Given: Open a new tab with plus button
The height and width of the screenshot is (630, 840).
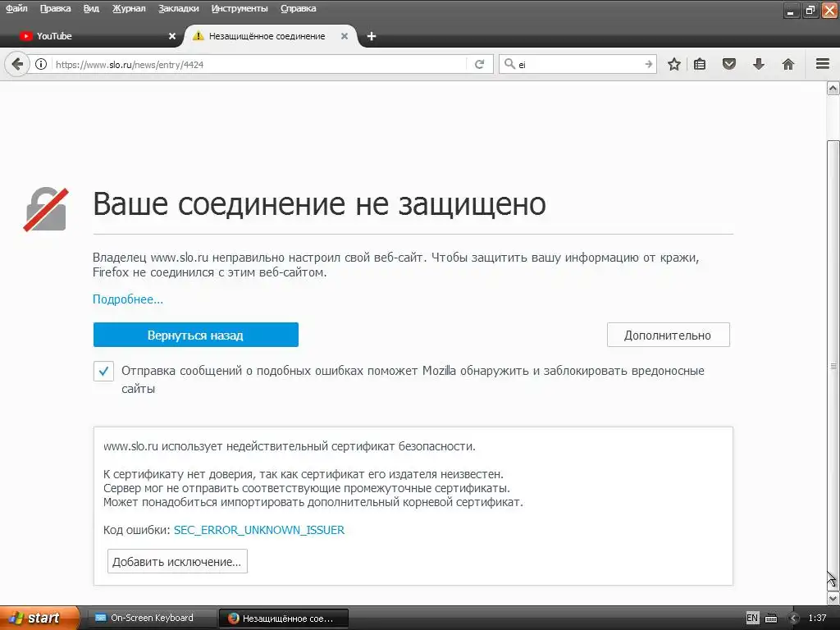Looking at the screenshot, I should click(x=372, y=36).
